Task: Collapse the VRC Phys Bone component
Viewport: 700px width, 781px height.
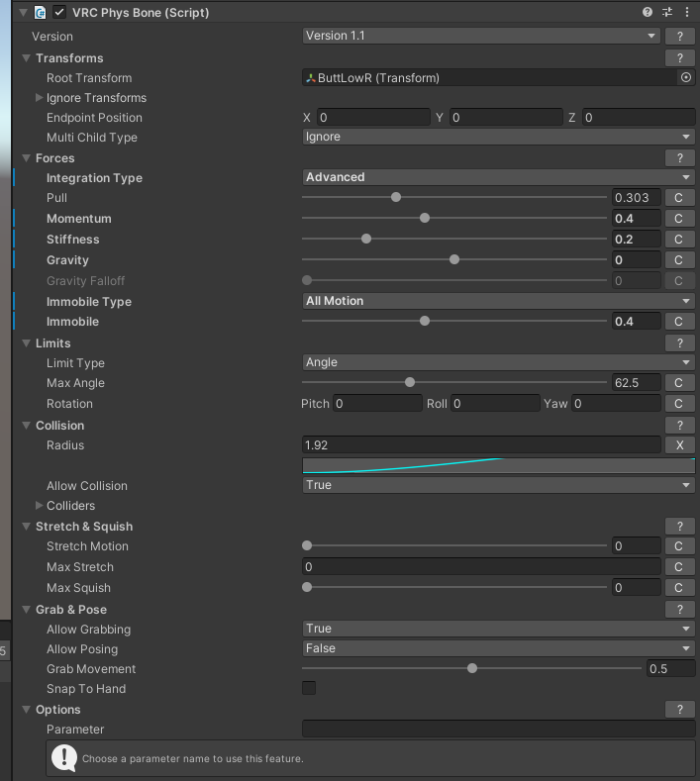Action: tap(23, 13)
